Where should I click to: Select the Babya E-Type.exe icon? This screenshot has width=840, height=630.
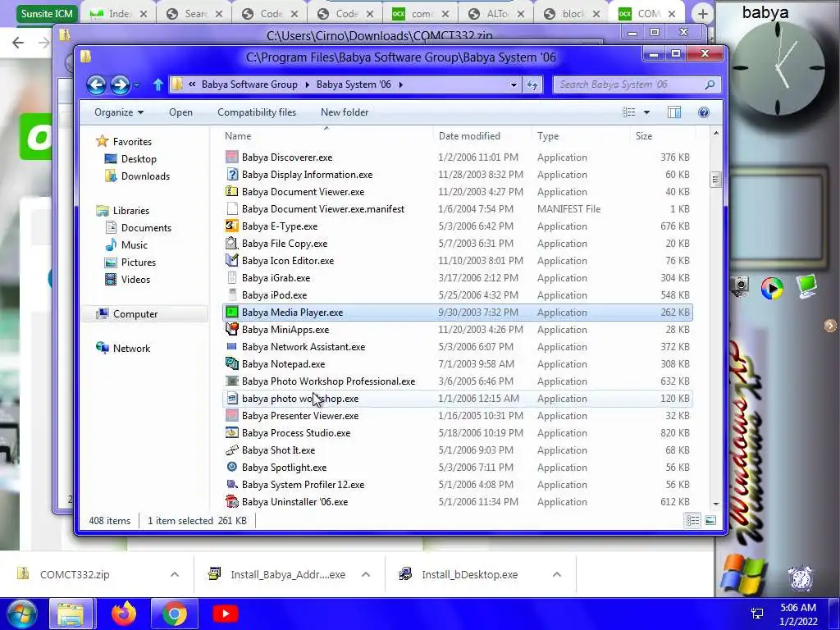coord(231,226)
